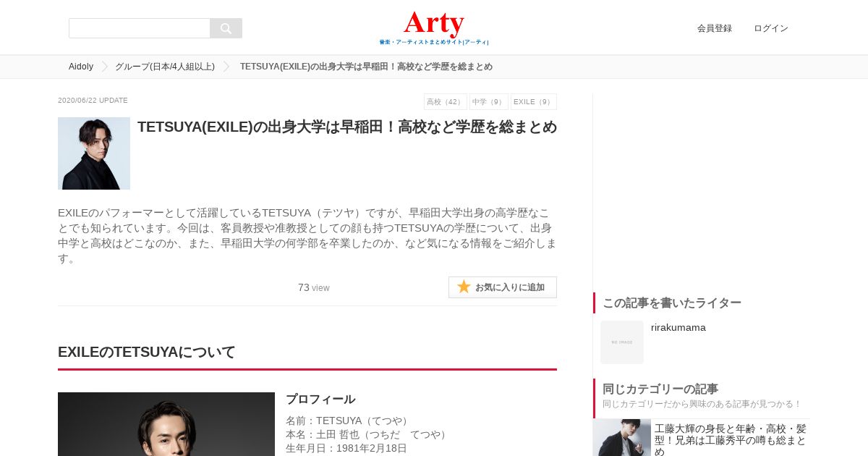This screenshot has height=456, width=868.
Task: Open writer rirakumama profile link
Action: click(678, 327)
